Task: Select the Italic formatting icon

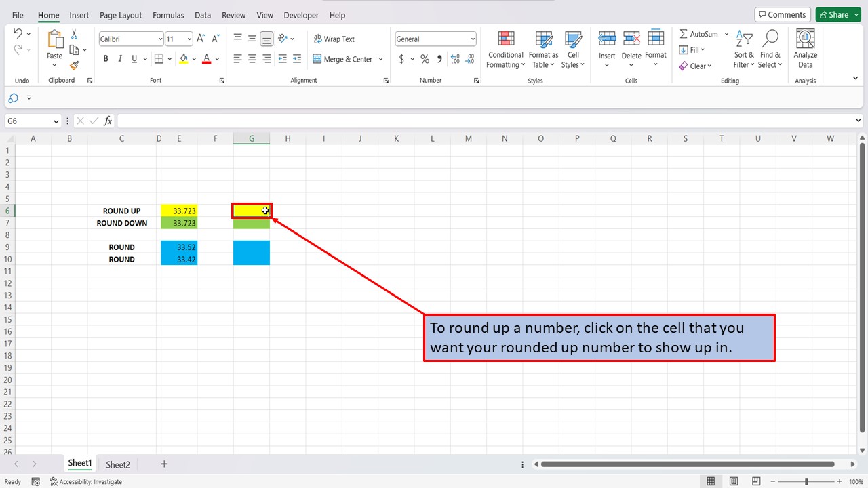Action: [119, 58]
